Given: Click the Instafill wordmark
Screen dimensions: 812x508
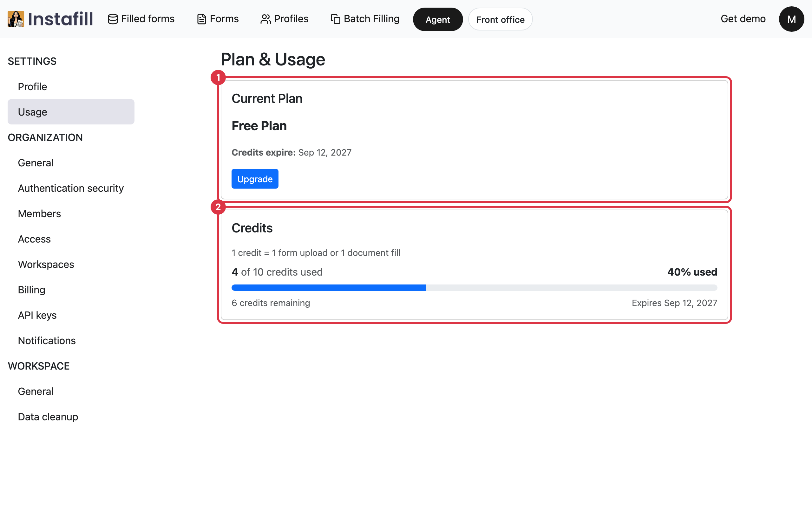Looking at the screenshot, I should coord(60,19).
